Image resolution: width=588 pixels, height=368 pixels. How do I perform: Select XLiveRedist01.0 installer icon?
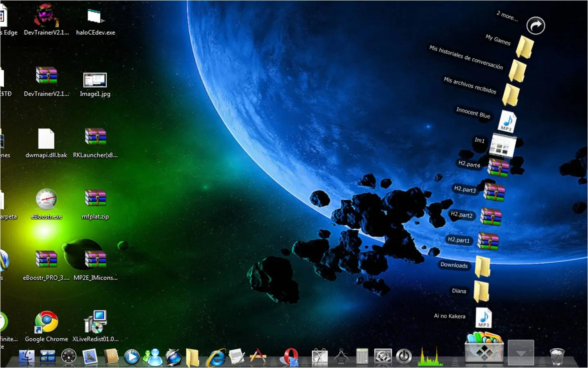[95, 322]
